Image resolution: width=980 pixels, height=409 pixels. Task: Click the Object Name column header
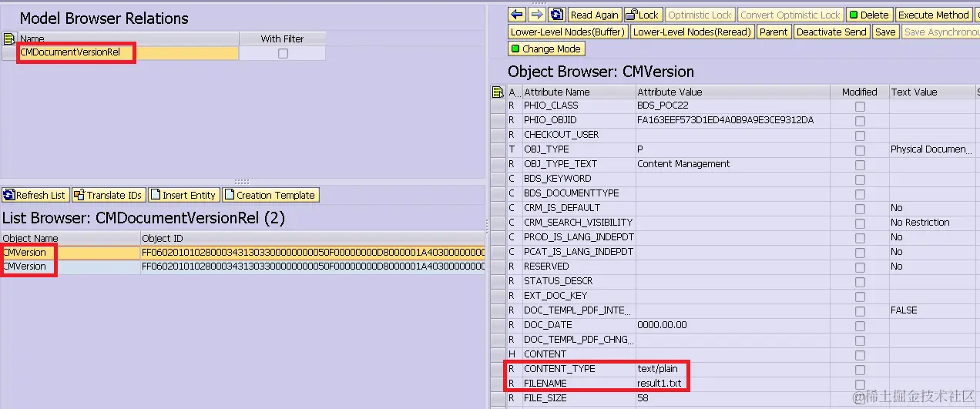pos(70,238)
